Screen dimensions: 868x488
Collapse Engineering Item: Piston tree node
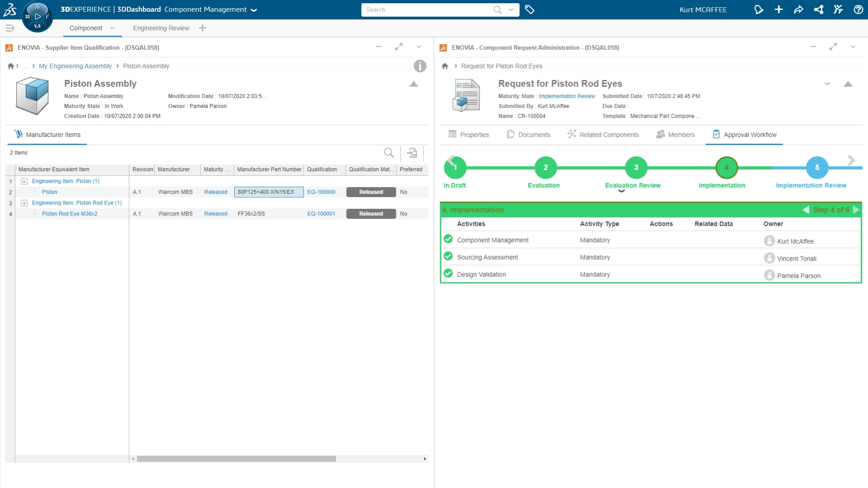[24, 181]
